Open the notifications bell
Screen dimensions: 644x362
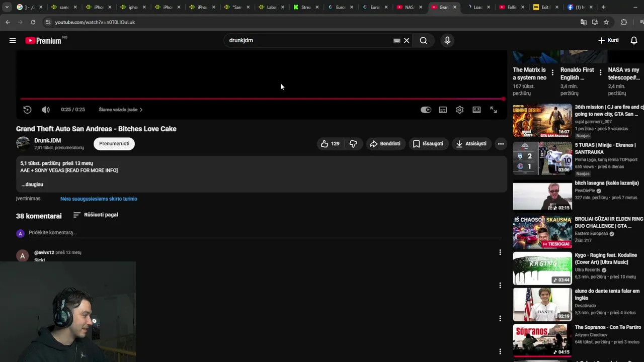point(634,40)
